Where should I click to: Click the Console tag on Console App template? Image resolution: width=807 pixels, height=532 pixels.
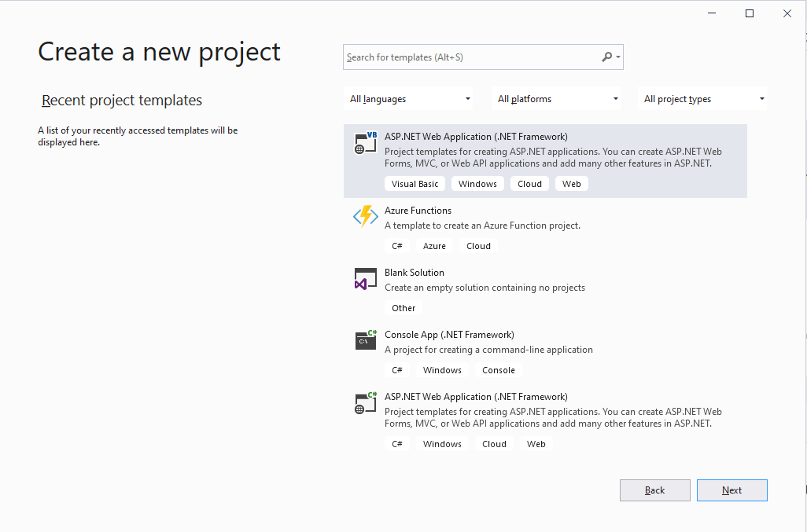coord(499,369)
